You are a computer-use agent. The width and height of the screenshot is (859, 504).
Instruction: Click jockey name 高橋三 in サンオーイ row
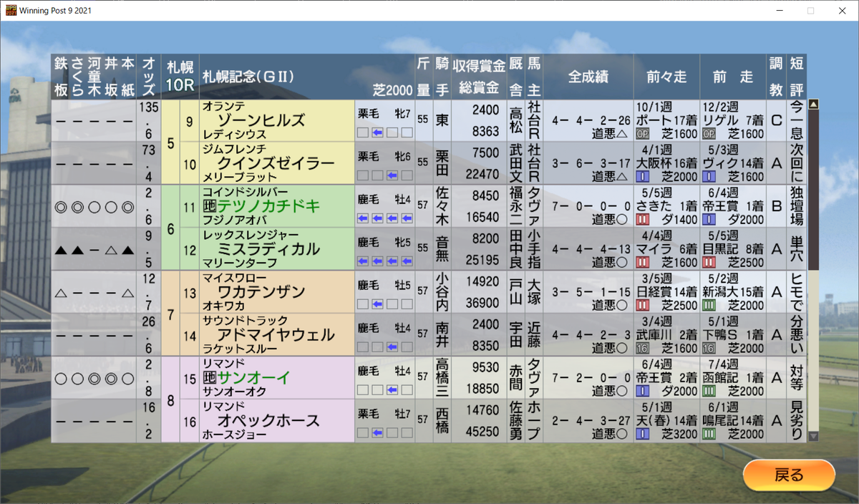tap(441, 378)
